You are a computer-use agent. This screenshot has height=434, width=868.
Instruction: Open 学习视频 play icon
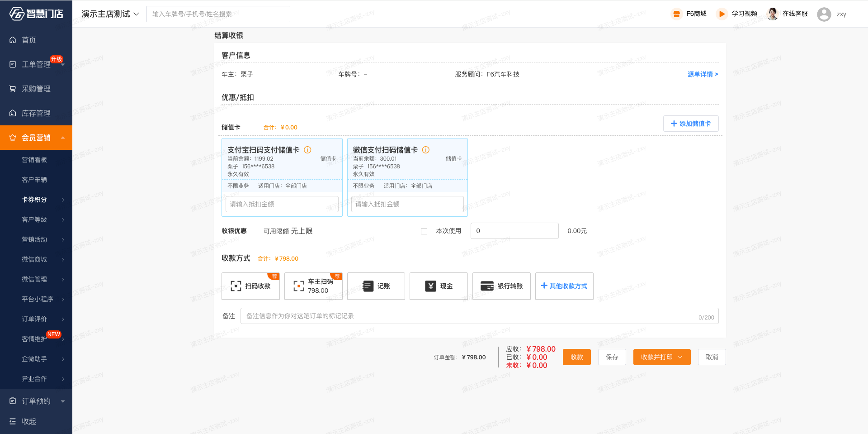click(x=722, y=14)
